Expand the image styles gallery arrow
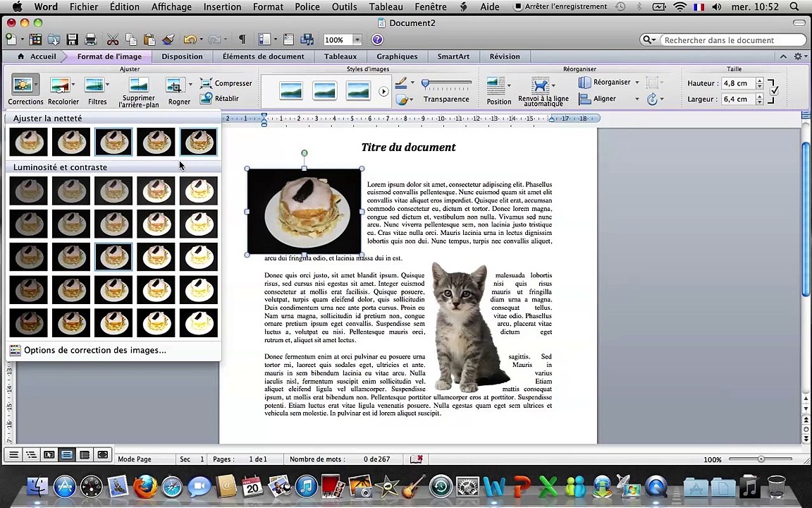This screenshot has width=812, height=508. tap(383, 92)
